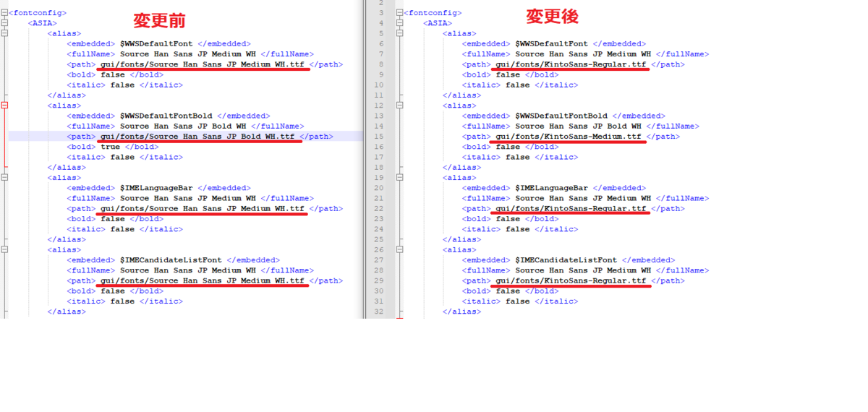Click '$IMECandidateListFont' embedded text in left pane
The width and height of the screenshot is (868, 412).
171,260
